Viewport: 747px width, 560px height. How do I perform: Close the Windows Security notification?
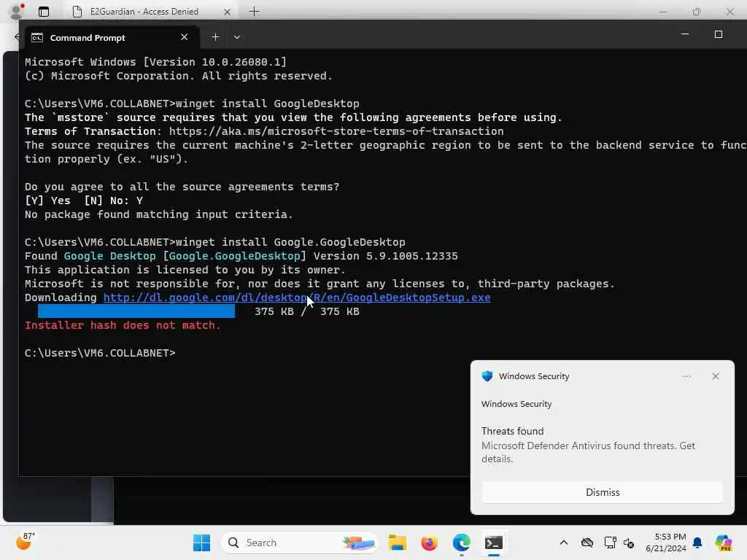[716, 376]
